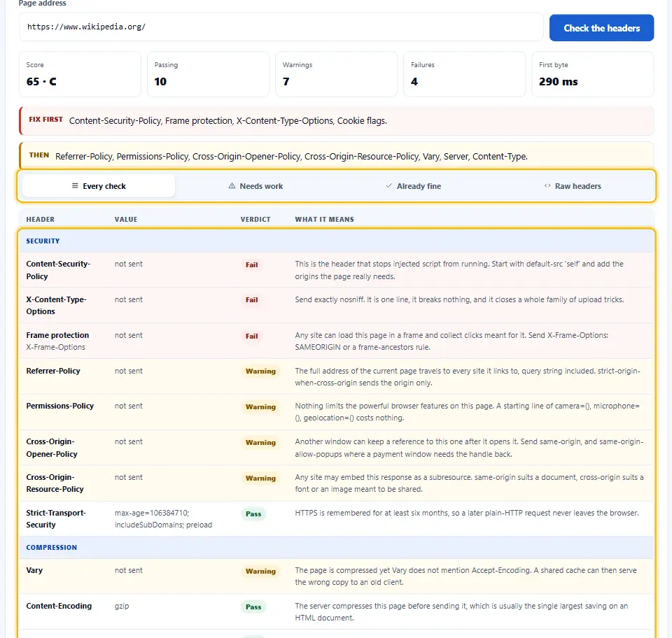
Task: Open the Needs work tab
Action: pos(255,186)
